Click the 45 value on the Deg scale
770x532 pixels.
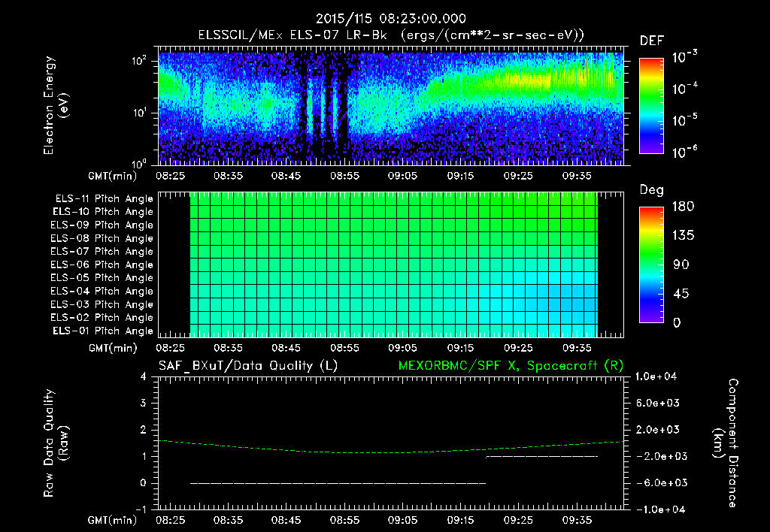[681, 294]
